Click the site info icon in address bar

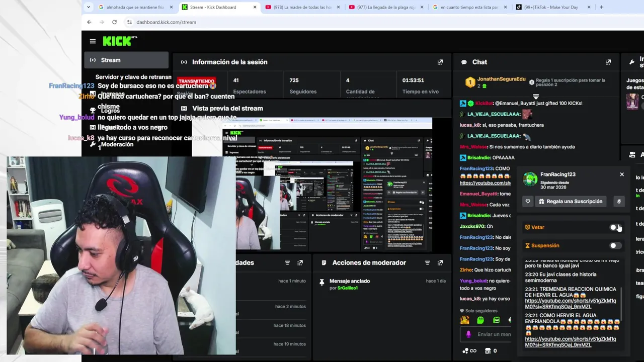129,22
